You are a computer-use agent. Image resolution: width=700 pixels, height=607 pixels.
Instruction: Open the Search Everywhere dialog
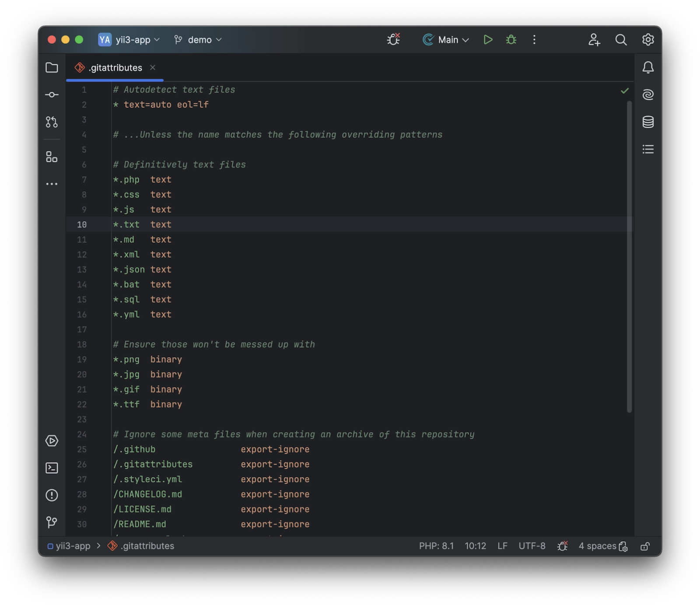point(621,40)
